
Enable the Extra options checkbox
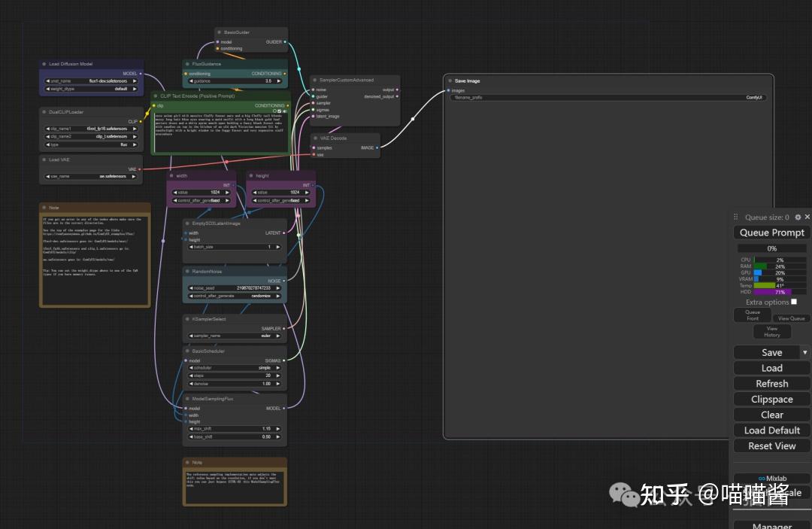(x=794, y=302)
